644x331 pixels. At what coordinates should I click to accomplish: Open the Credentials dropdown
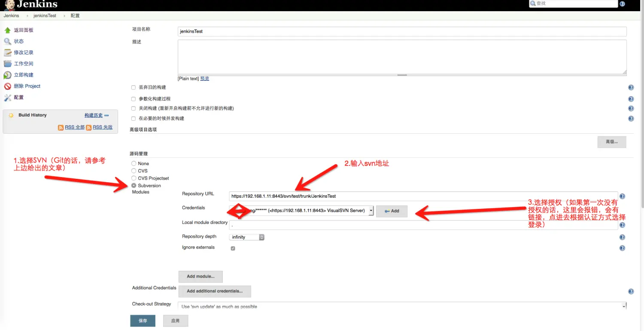301,211
